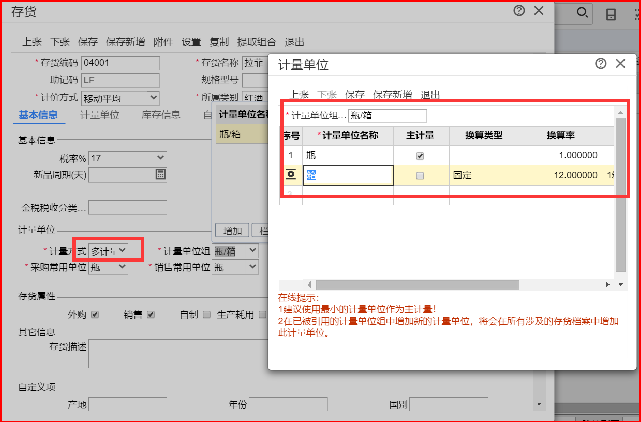Click the vertical scrollbar up arrow in dialog
Image resolution: width=641 pixels, height=422 pixels.
coord(621,112)
